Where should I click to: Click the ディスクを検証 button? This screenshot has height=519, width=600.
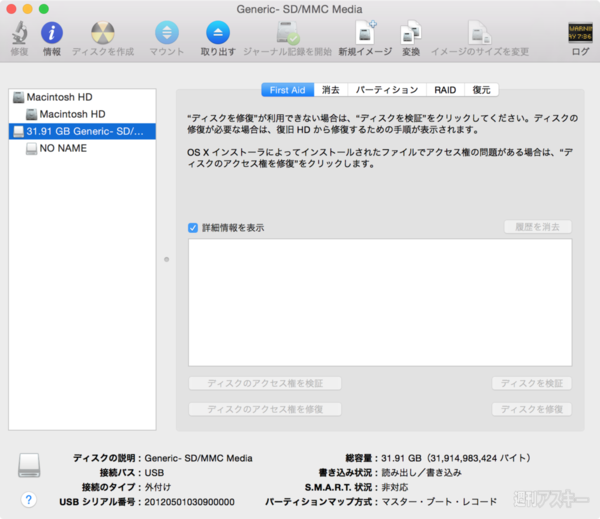coord(531,383)
